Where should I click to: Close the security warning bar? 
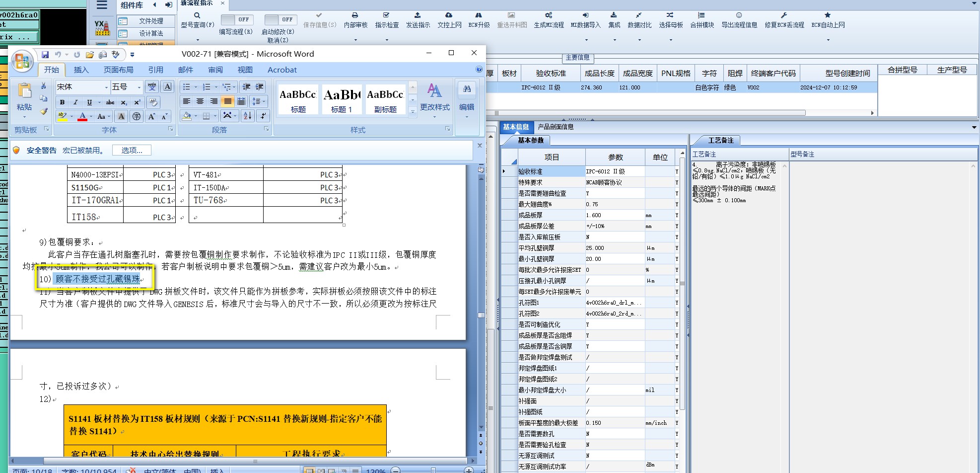480,146
